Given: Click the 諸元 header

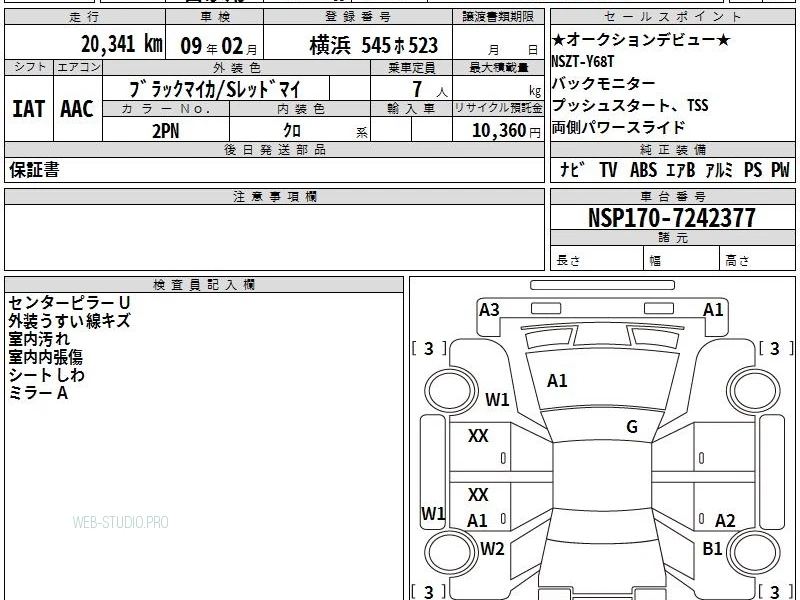Looking at the screenshot, I should tap(672, 237).
